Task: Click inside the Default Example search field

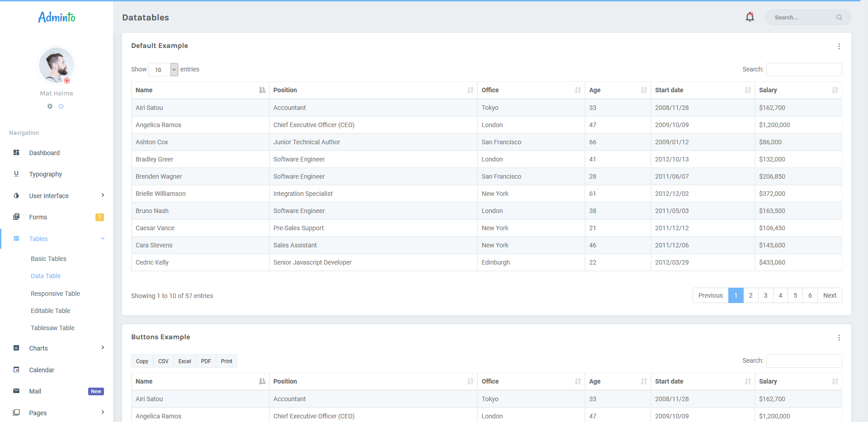Action: point(804,69)
